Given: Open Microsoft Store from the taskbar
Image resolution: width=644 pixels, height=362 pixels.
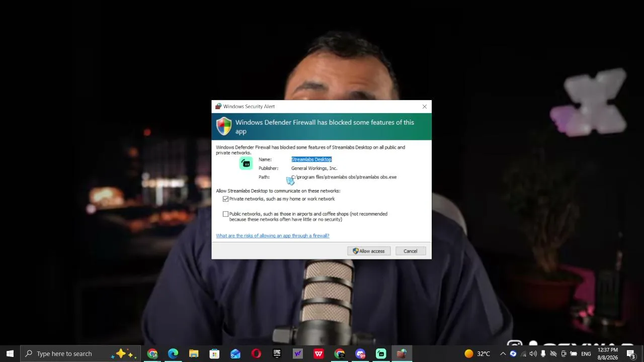Looking at the screenshot, I should pyautogui.click(x=214, y=353).
